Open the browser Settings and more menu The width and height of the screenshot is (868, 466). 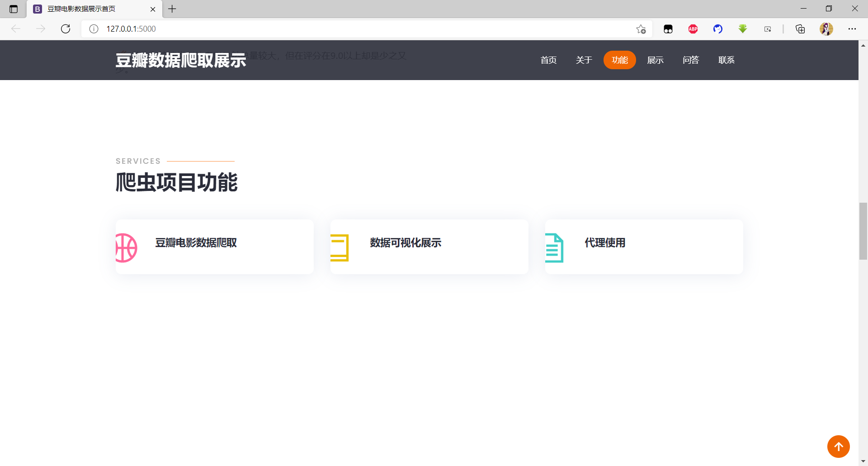[852, 29]
